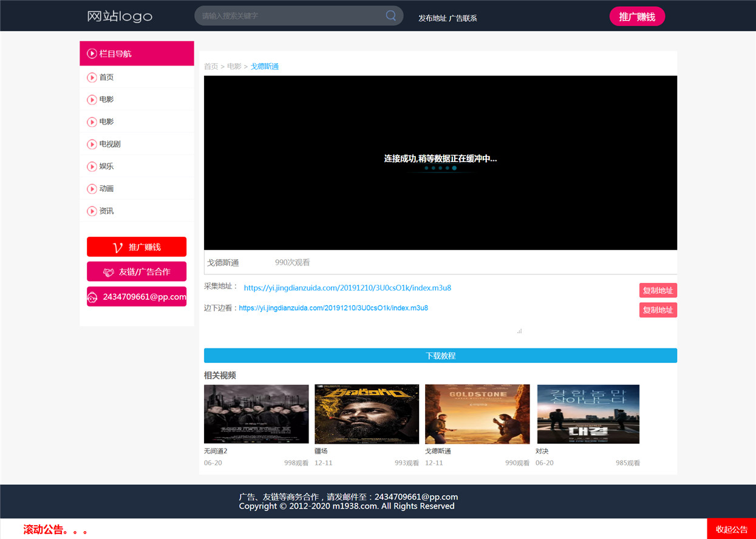Viewport: 756px width, 539px height.
Task: Open the 下载教程 blue bar
Action: (440, 356)
